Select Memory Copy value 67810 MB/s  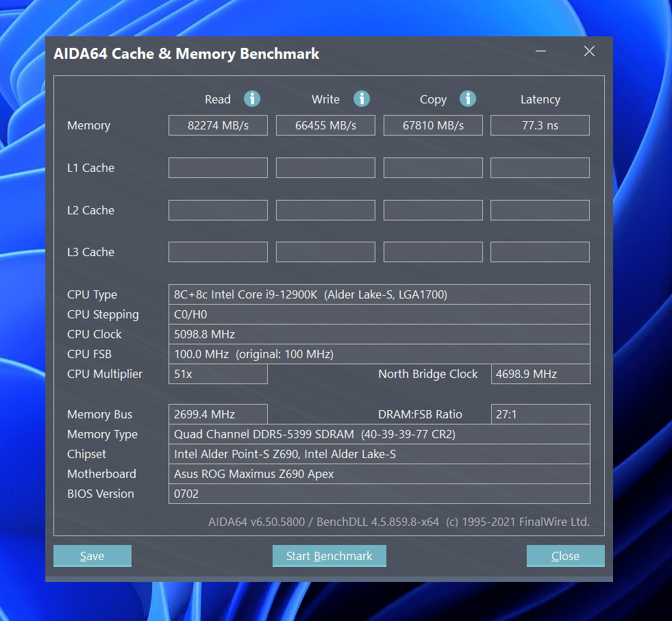[433, 125]
